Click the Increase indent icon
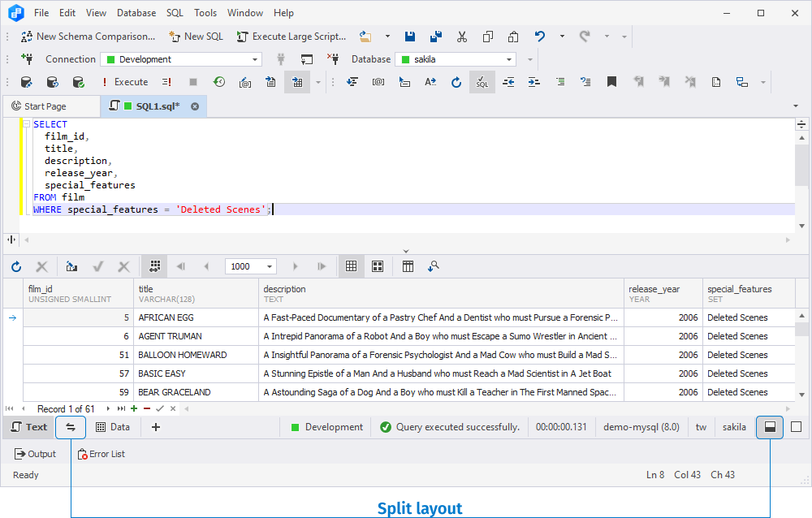The width and height of the screenshot is (812, 518). click(534, 82)
